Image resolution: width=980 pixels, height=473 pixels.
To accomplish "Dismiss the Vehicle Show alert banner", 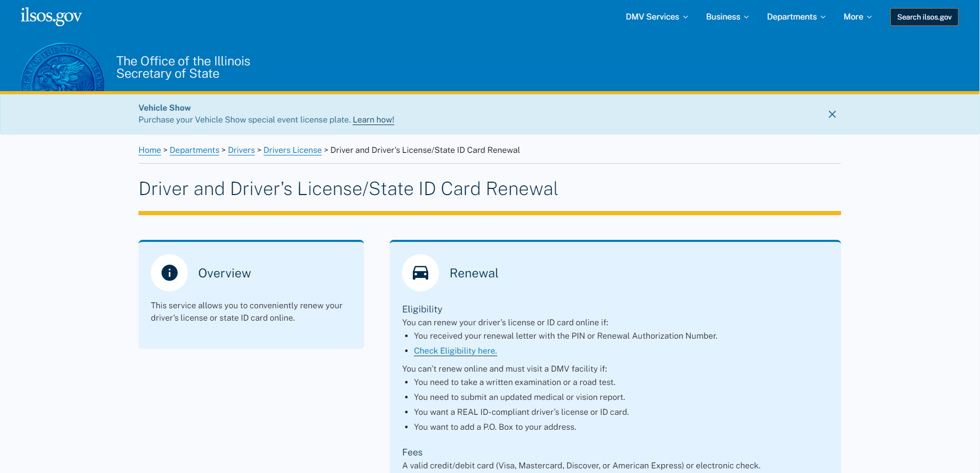I will tap(832, 114).
